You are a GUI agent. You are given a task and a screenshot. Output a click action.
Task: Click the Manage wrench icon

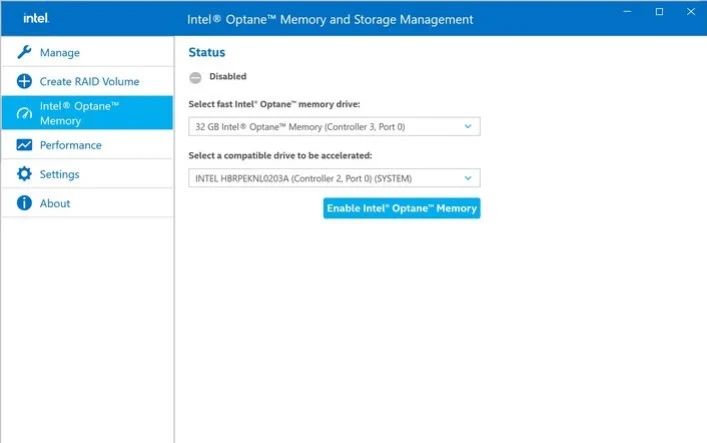click(x=25, y=52)
